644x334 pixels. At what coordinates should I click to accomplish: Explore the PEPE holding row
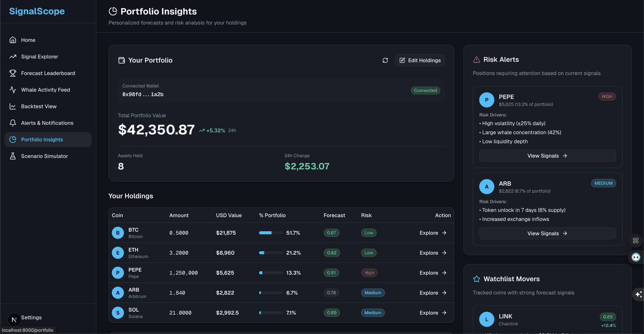pos(433,273)
